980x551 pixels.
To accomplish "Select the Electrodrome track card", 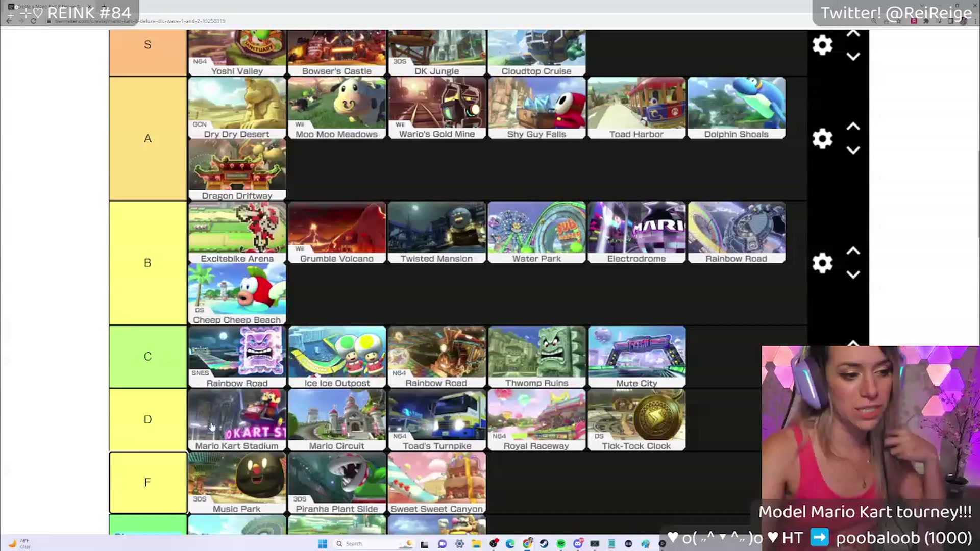I will [636, 232].
